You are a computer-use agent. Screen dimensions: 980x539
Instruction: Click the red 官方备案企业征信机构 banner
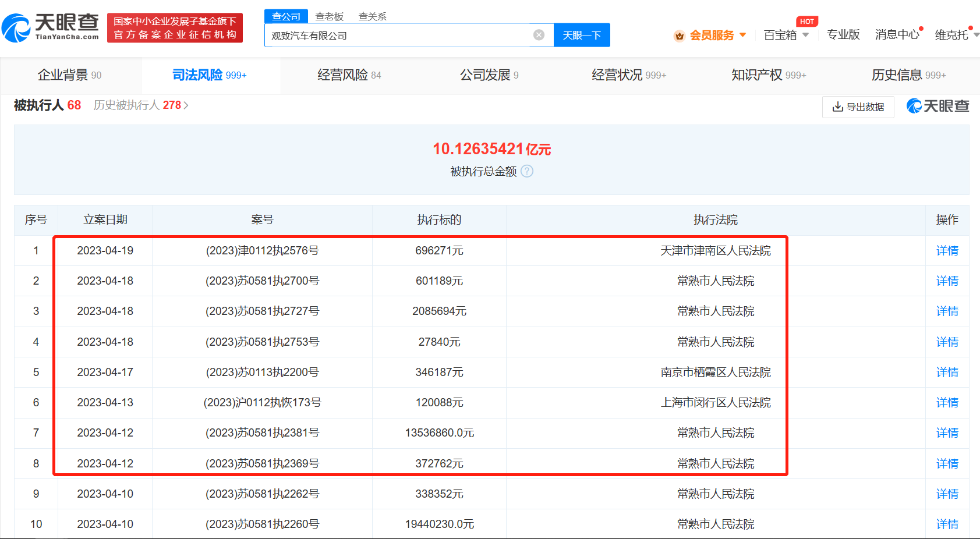[175, 28]
